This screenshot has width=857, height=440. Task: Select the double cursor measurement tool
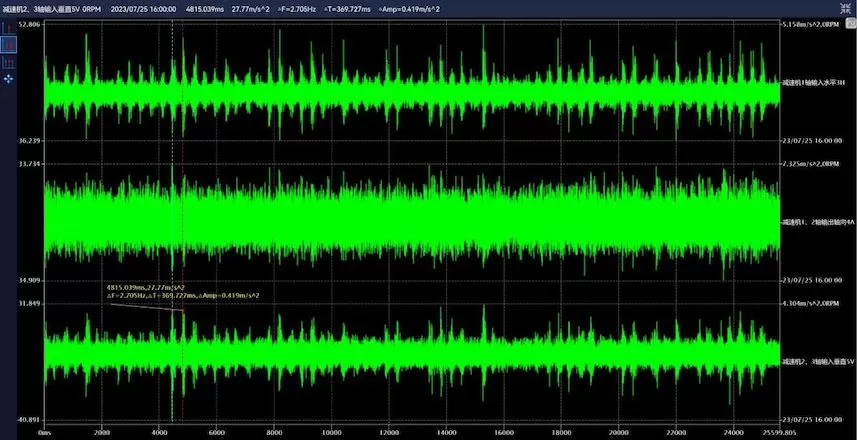[x=10, y=45]
